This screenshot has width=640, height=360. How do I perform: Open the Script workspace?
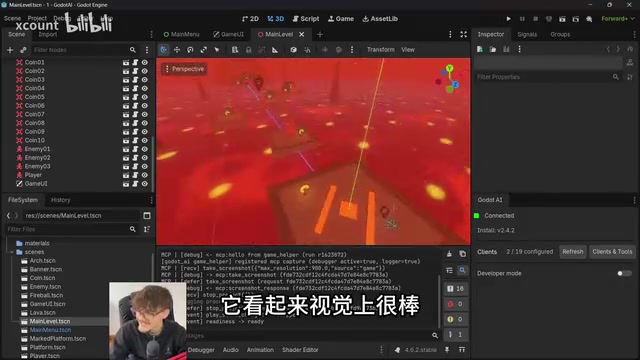click(x=306, y=19)
